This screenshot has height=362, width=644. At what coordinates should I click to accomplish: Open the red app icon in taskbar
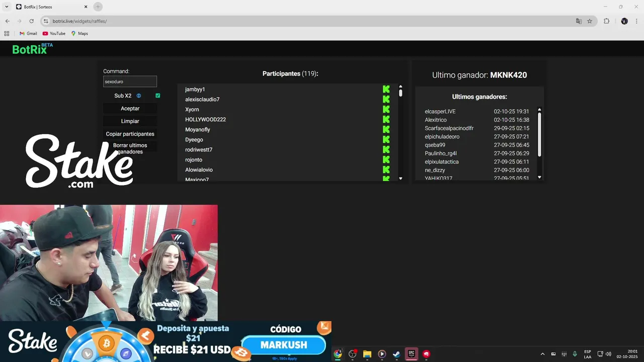coord(426,354)
